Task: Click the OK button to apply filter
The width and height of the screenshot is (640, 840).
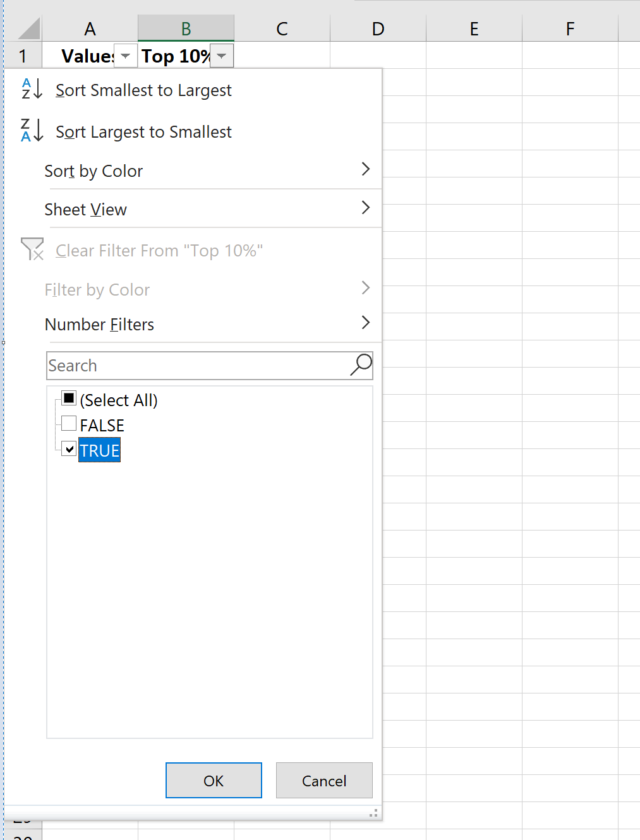Action: coord(214,780)
